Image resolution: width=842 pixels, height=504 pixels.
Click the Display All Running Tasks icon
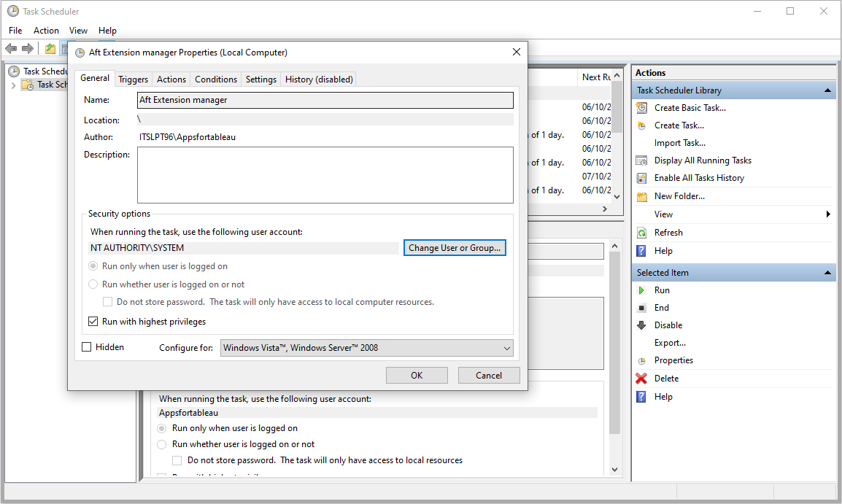641,160
